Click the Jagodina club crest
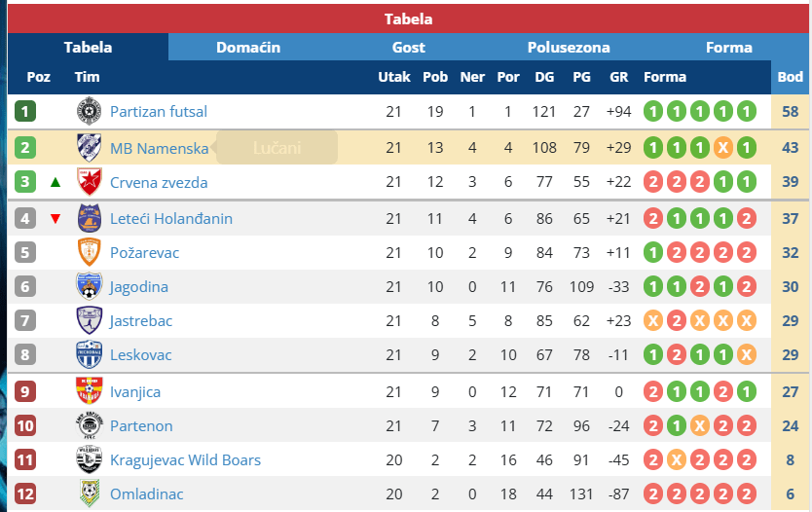This screenshot has height=512, width=812. click(89, 286)
